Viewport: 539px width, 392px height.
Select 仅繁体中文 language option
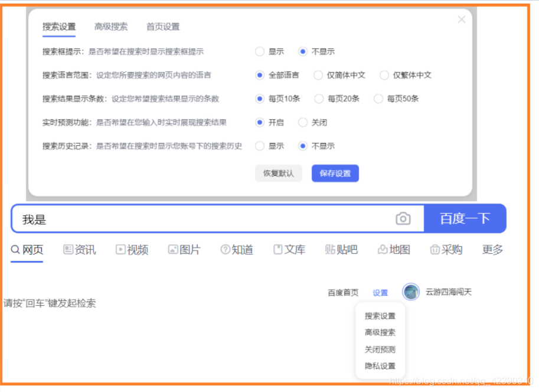384,75
